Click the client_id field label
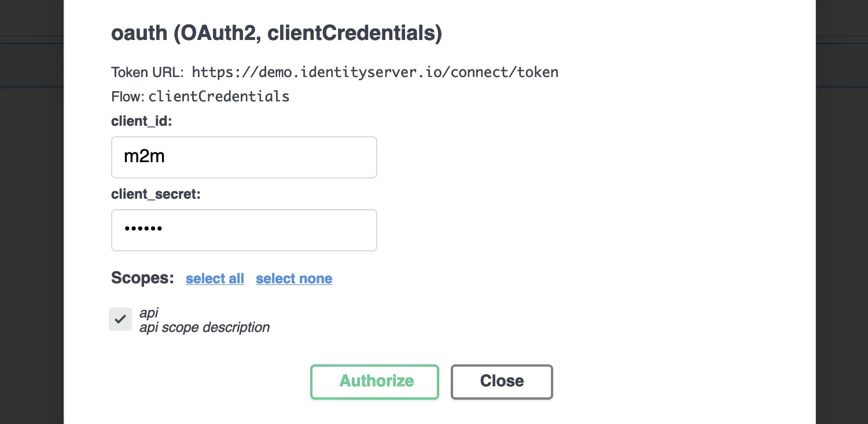This screenshot has height=424, width=868. coord(142,121)
